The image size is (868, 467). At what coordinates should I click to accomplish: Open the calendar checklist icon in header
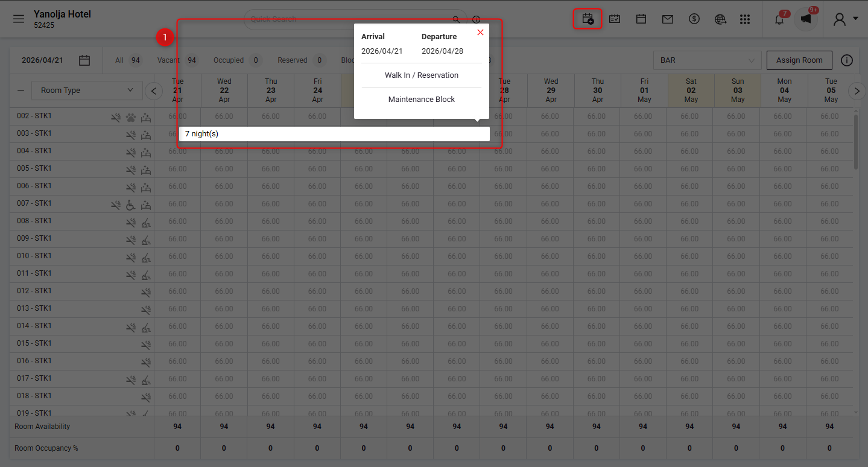(x=615, y=19)
